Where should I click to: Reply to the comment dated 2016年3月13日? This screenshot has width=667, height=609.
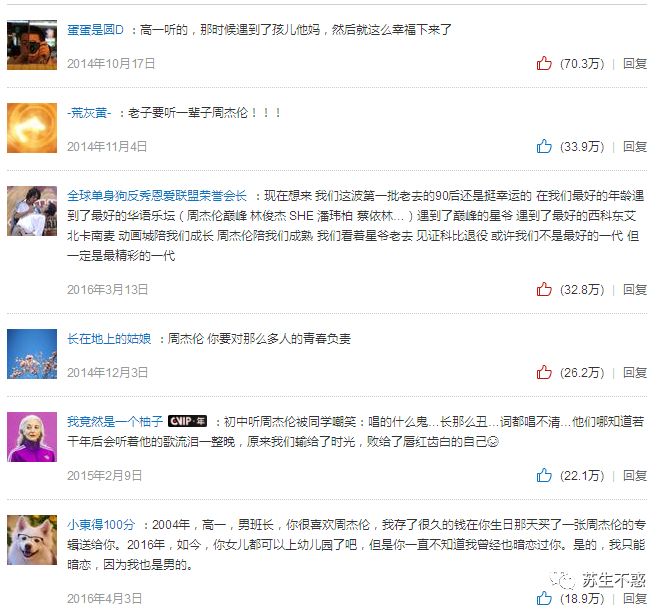point(635,289)
